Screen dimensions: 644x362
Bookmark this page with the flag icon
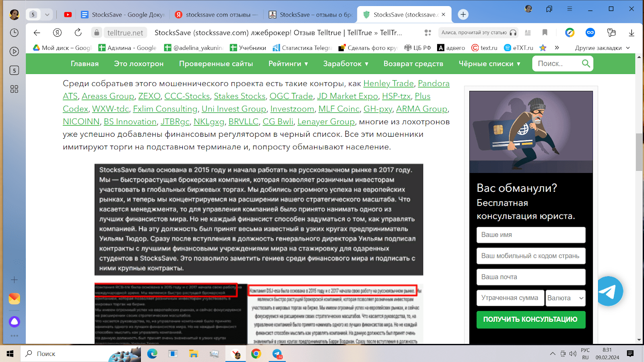pyautogui.click(x=545, y=33)
